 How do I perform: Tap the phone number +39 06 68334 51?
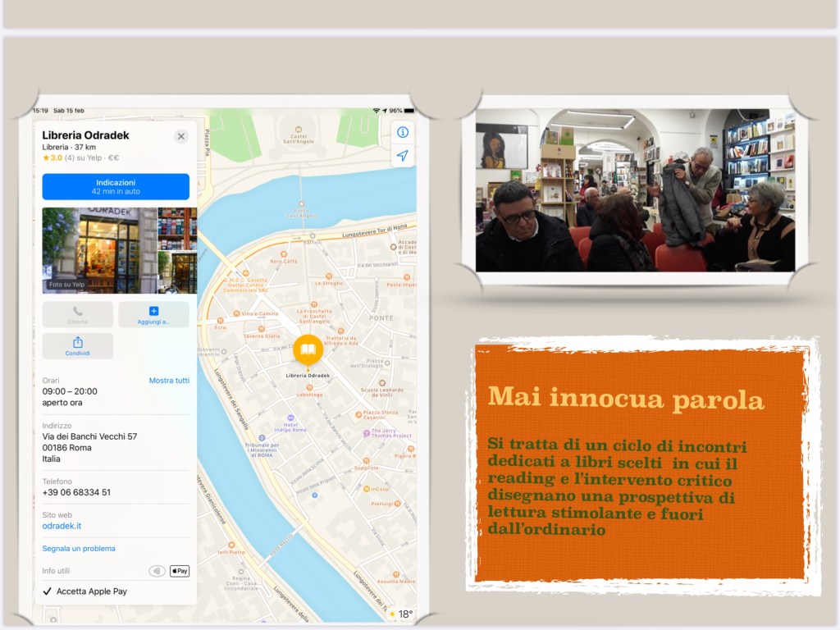click(x=76, y=492)
